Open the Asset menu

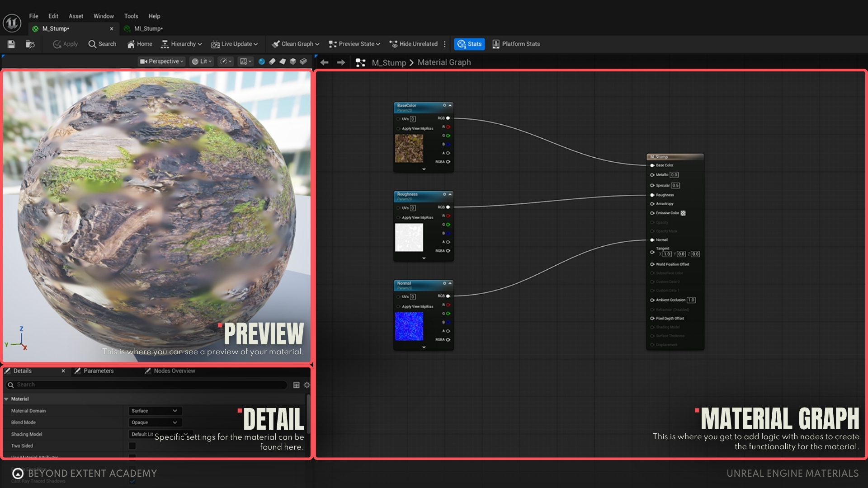(75, 16)
